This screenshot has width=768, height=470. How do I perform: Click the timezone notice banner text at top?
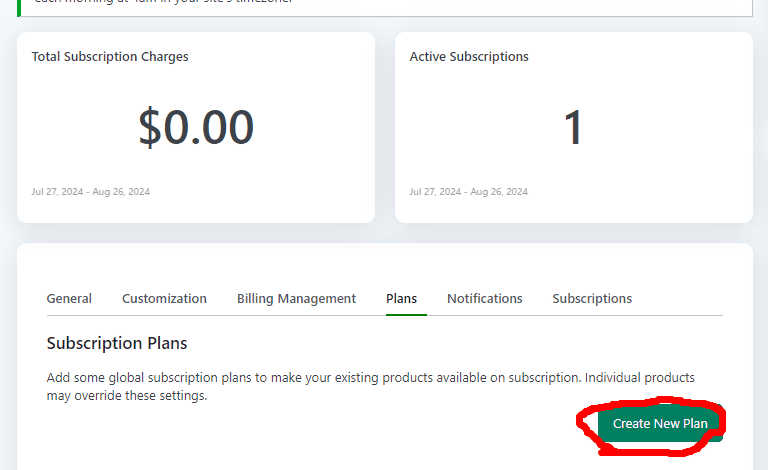pos(163,1)
